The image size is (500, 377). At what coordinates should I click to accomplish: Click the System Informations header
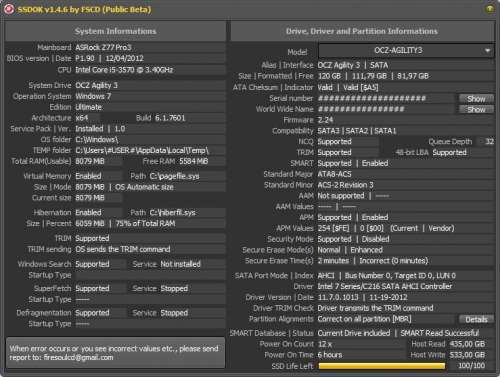115,31
